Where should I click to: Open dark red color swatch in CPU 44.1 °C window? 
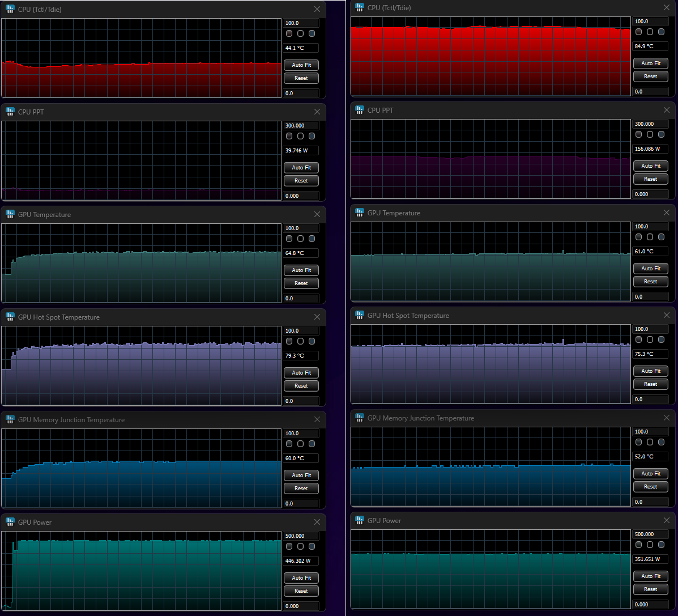289,33
